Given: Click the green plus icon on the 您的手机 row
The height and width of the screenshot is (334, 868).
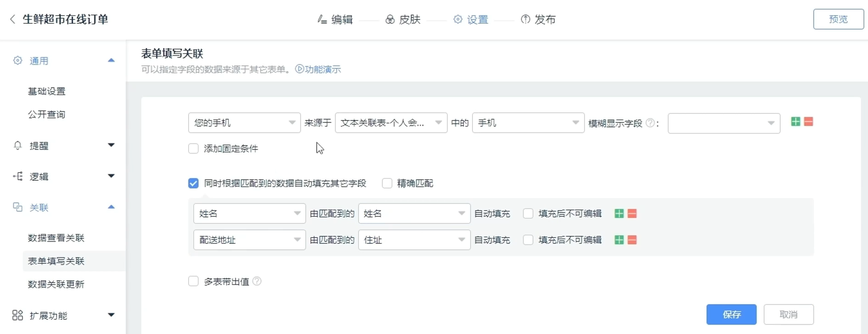Looking at the screenshot, I should point(796,122).
